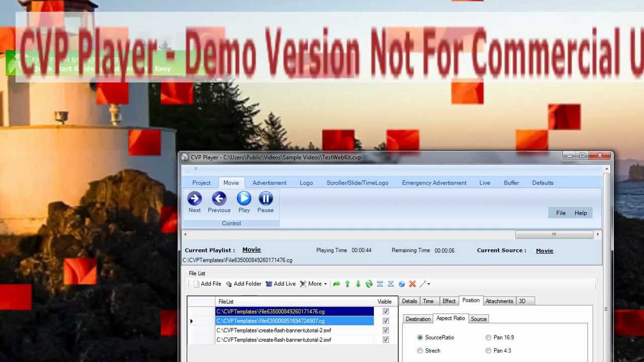Switch to the Details tab
This screenshot has width=644, height=362.
click(x=409, y=301)
